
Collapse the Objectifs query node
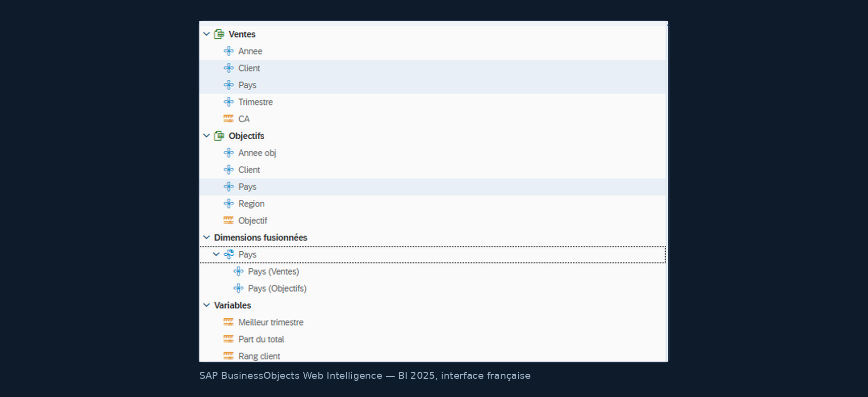pyautogui.click(x=206, y=136)
